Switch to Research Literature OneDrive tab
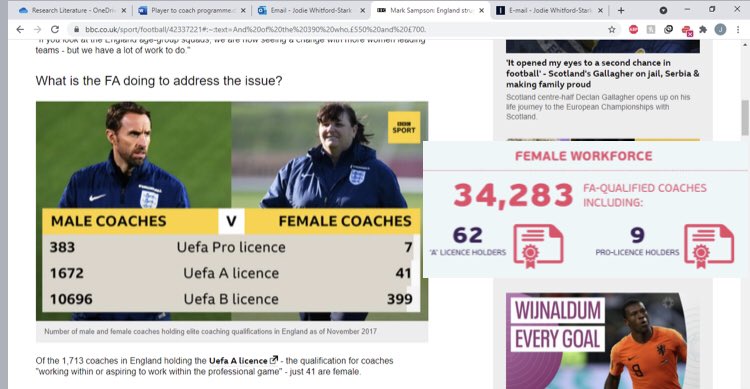Image resolution: width=750 pixels, height=389 pixels. pyautogui.click(x=72, y=10)
